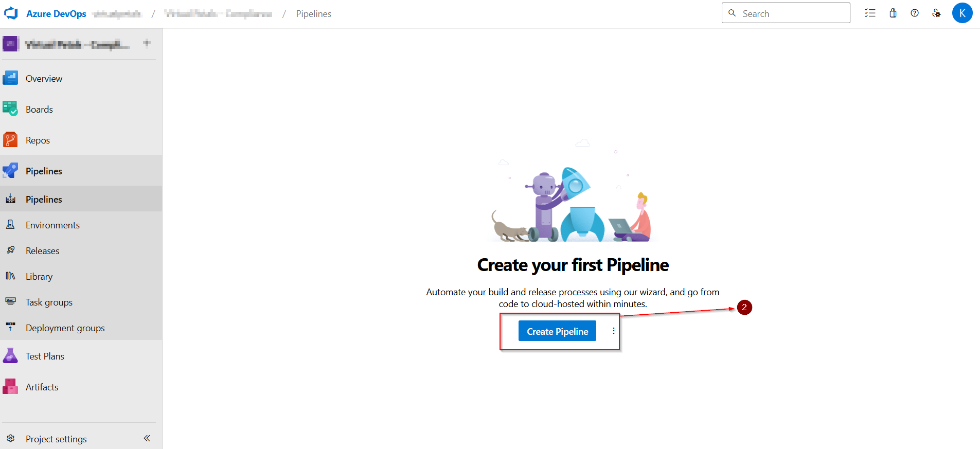This screenshot has width=980, height=449.
Task: Collapse the sidebar with double chevron
Action: click(x=147, y=438)
